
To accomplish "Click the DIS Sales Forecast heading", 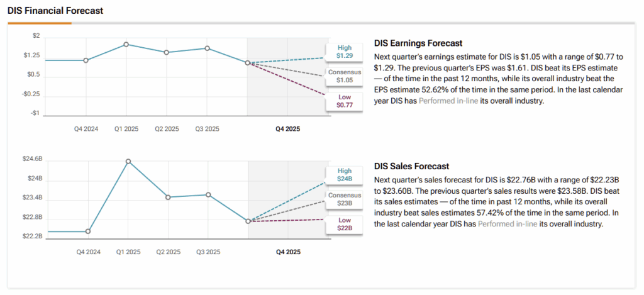I will coord(411,167).
